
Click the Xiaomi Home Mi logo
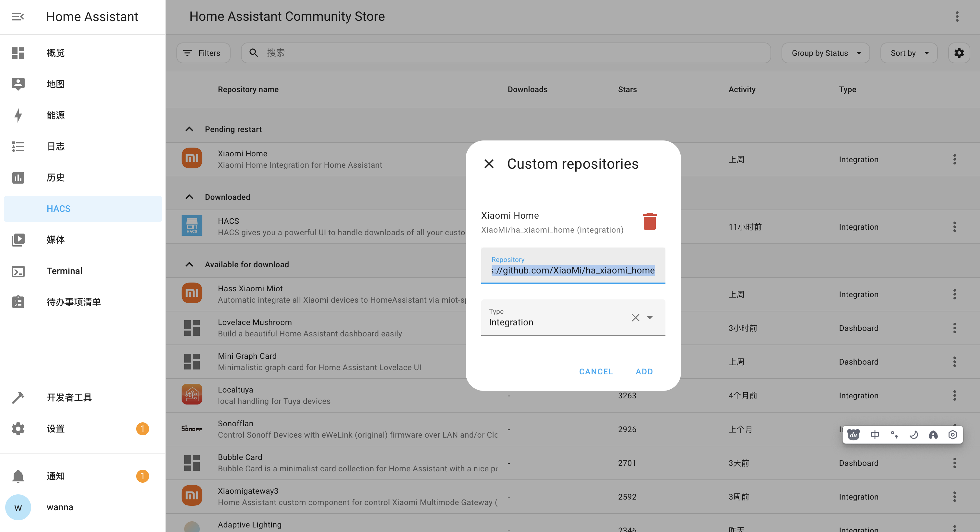point(192,158)
